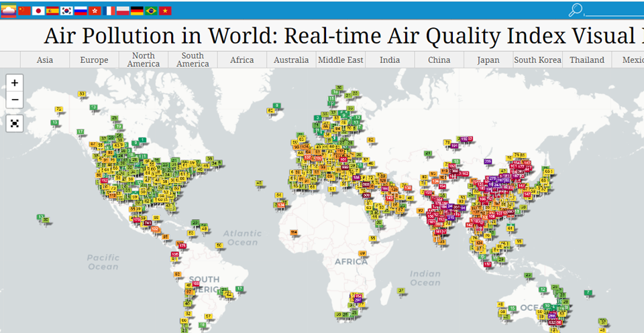Viewport: 644px width, 333px height.
Task: Choose the Spain flag language icon
Action: tap(53, 11)
